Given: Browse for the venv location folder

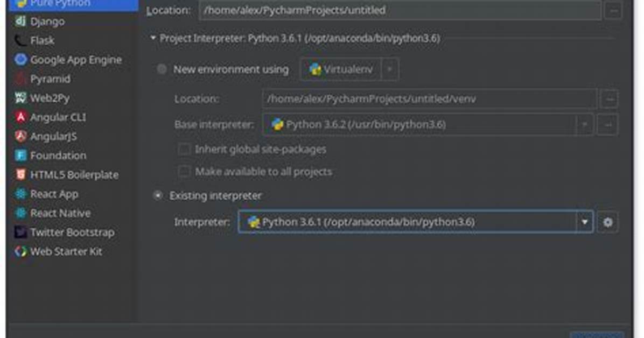Looking at the screenshot, I should (610, 99).
